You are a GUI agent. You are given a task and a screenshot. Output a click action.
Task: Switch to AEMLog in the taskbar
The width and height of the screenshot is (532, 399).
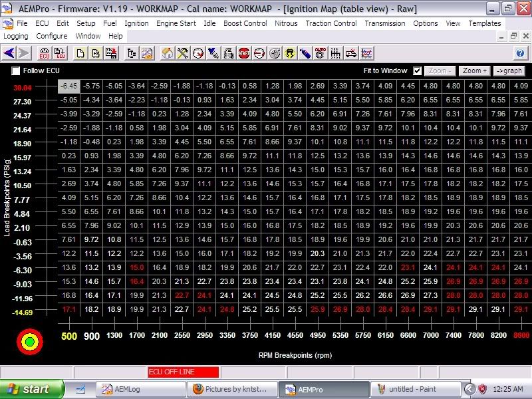[x=140, y=389]
